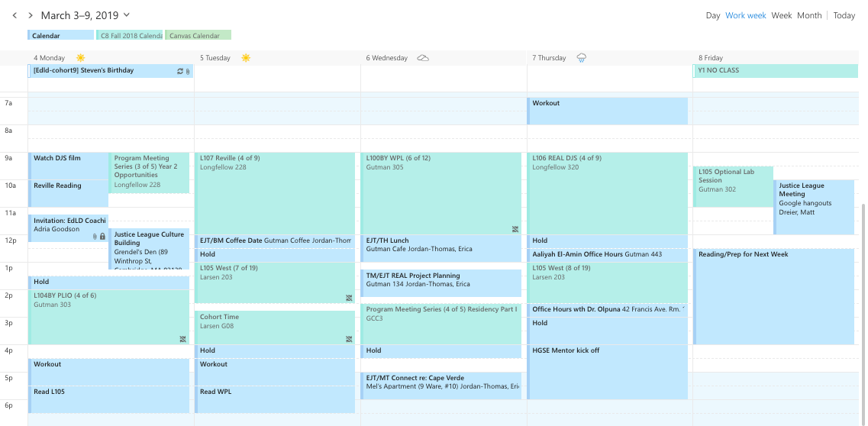Open Office Hours with Dr. Olpuna event
This screenshot has height=426, width=868.
click(x=607, y=311)
